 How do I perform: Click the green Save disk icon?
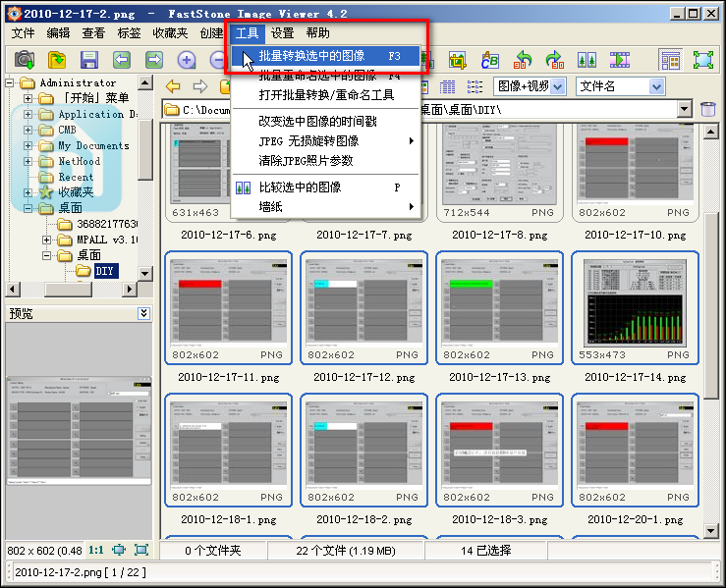[89, 60]
